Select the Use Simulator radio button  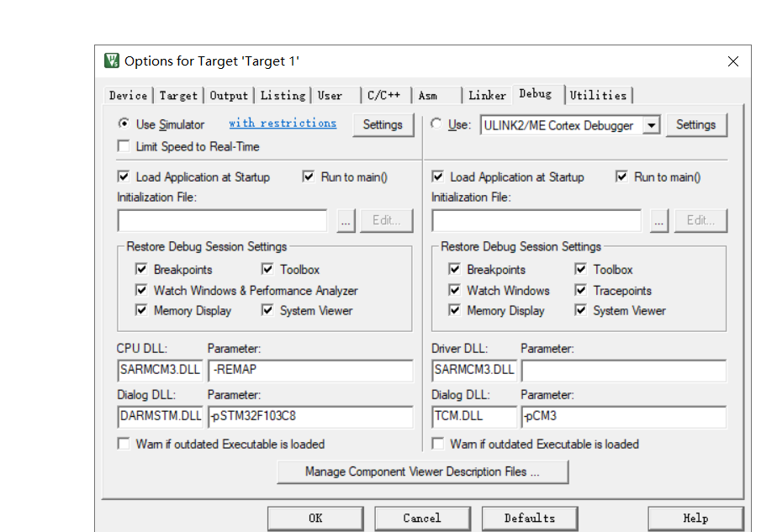[x=124, y=124]
